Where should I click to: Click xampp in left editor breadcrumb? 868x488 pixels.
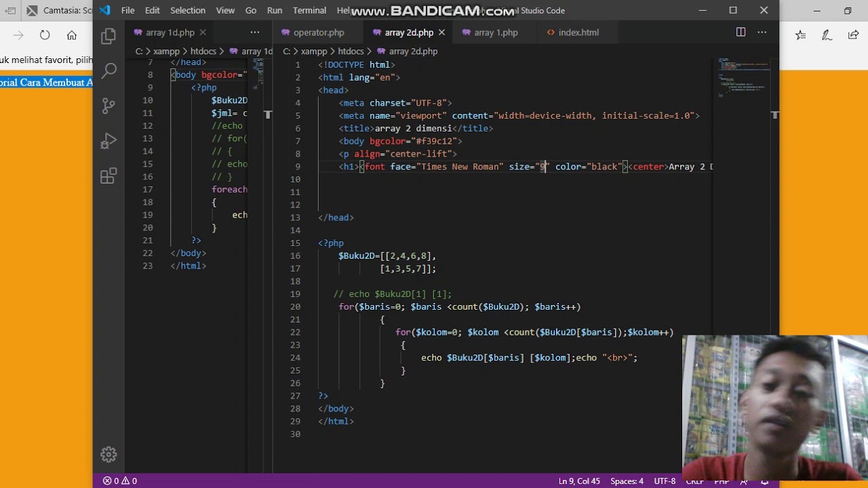click(166, 52)
